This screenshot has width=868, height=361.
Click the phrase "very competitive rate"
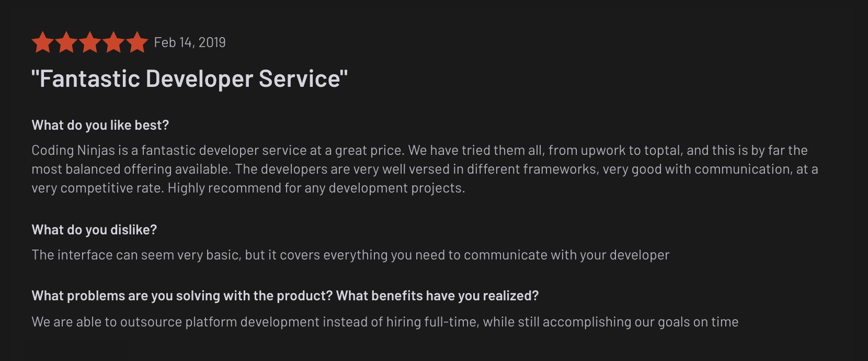pos(97,188)
